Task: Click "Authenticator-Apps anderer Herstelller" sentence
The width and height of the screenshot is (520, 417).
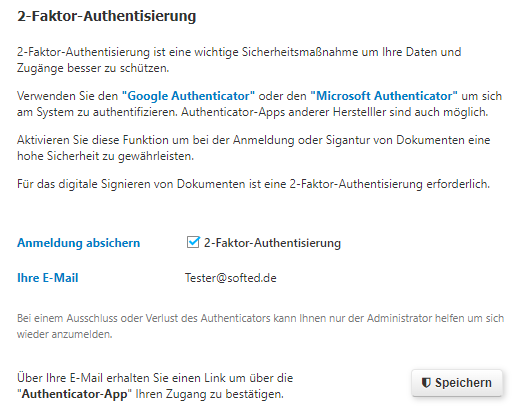Action: click(334, 112)
